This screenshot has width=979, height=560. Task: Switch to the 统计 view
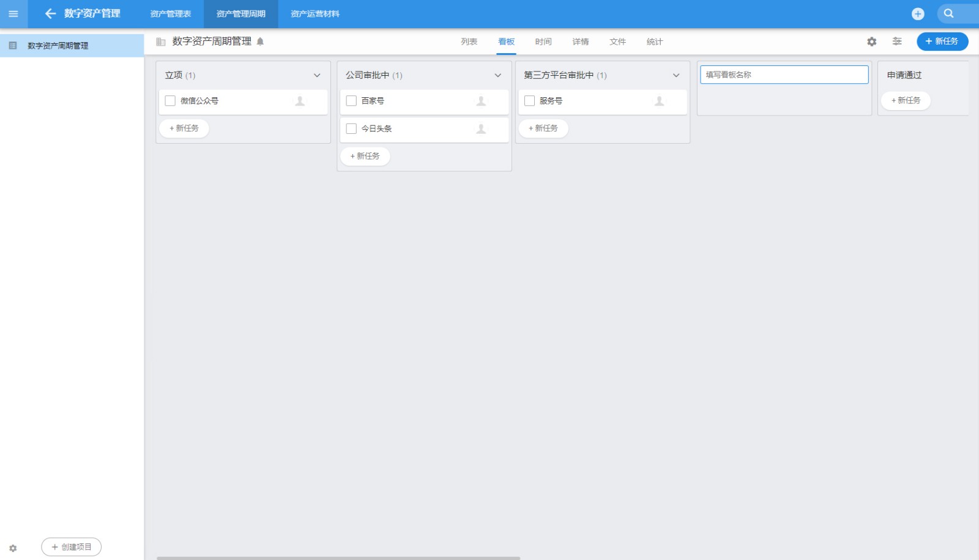click(x=655, y=42)
